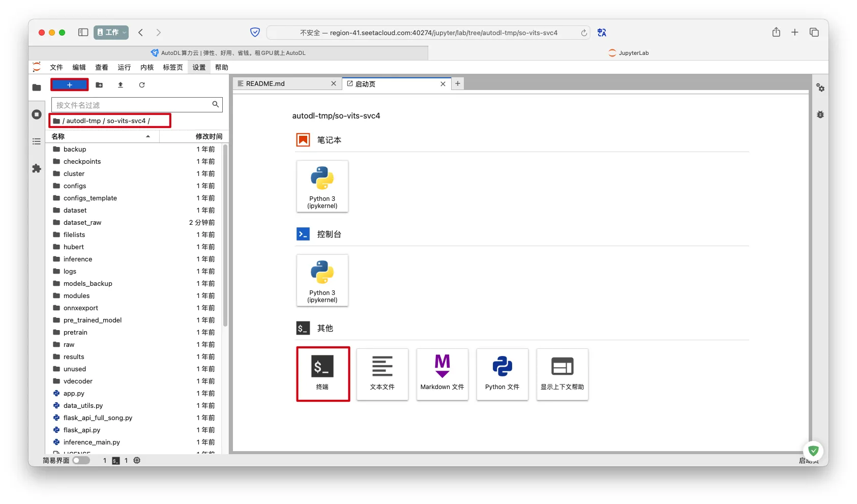
Task: Launch Python 3 notebook from launcher
Action: pyautogui.click(x=322, y=186)
